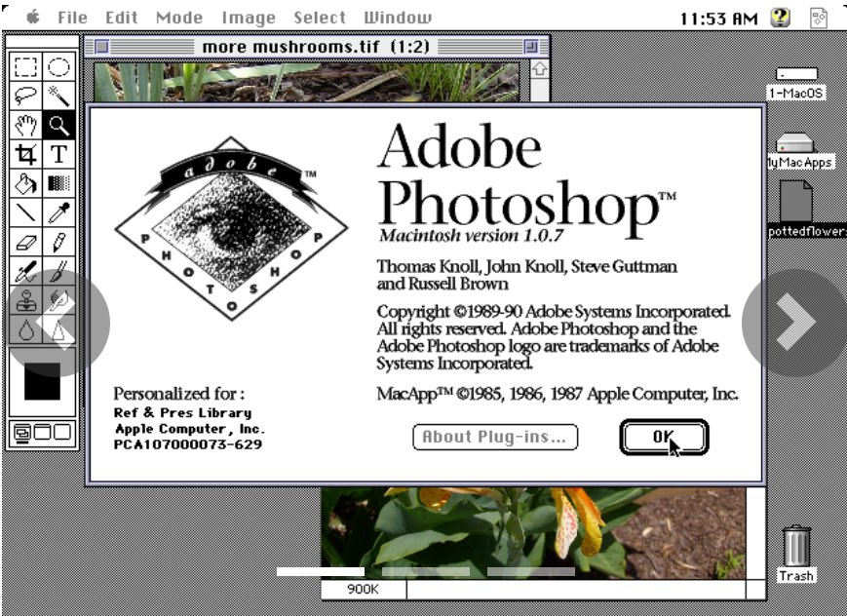Select the Blend gradient tool
Image resolution: width=847 pixels, height=616 pixels.
click(58, 183)
